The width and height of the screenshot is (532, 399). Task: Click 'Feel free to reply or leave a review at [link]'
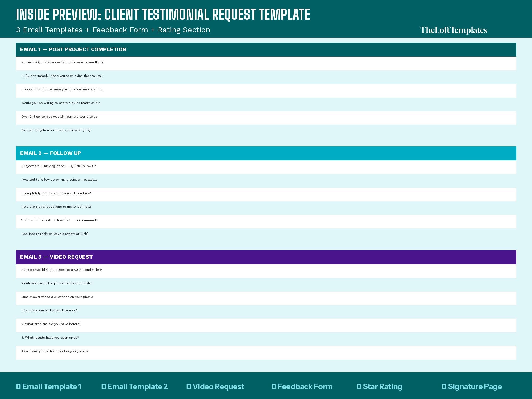pos(55,234)
